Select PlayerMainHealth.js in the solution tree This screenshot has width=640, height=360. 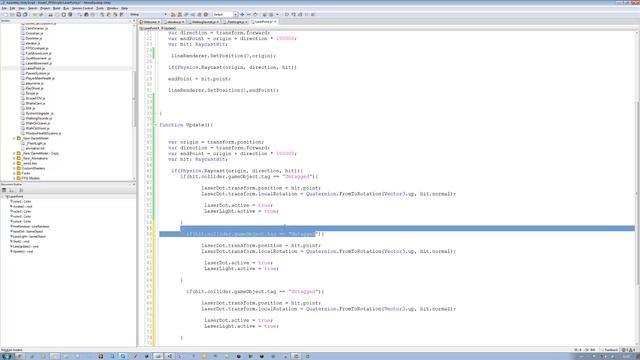[x=40, y=78]
